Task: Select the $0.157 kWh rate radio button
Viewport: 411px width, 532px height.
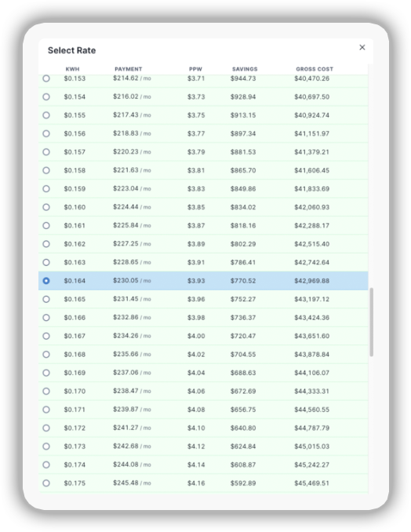Action: pos(46,151)
